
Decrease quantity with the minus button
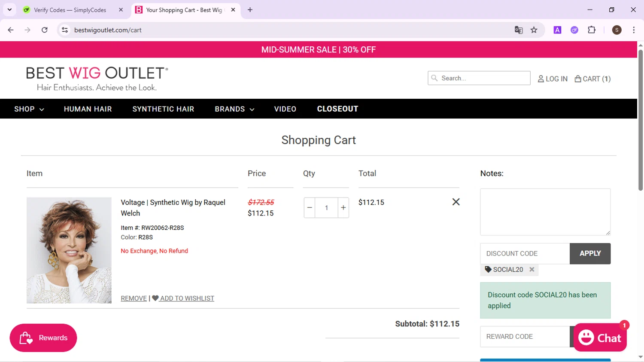click(x=310, y=208)
